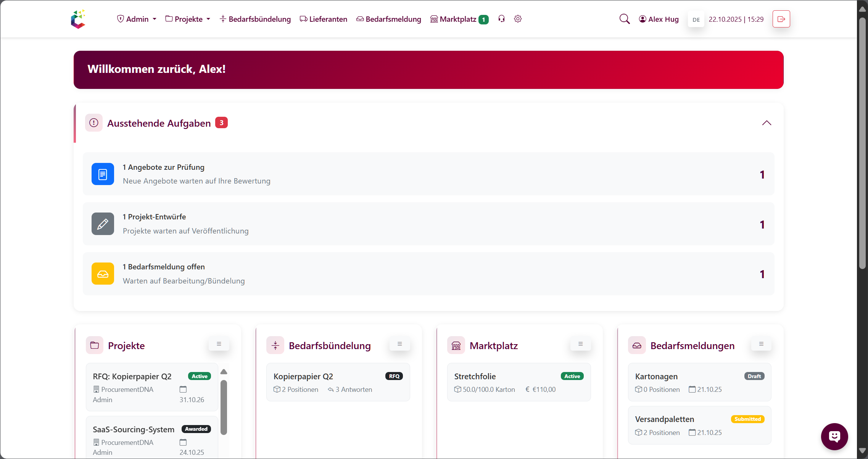Collapse the Ausstehende Aufgaben section
Viewport: 868px width, 459px height.
click(x=767, y=123)
